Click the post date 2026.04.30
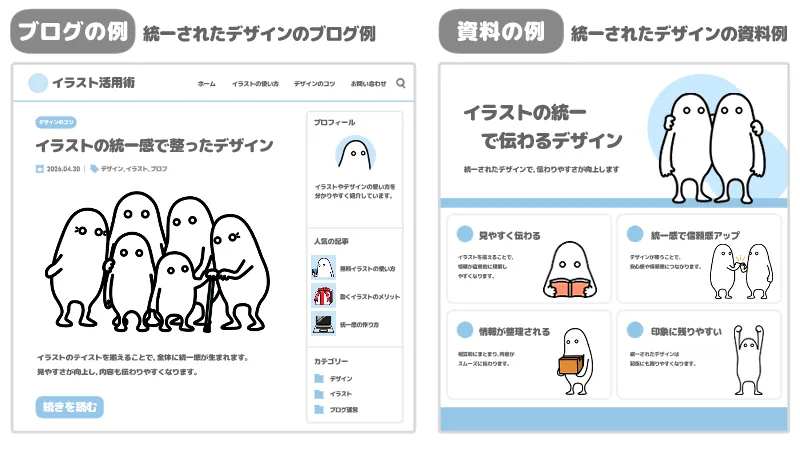 pyautogui.click(x=63, y=169)
